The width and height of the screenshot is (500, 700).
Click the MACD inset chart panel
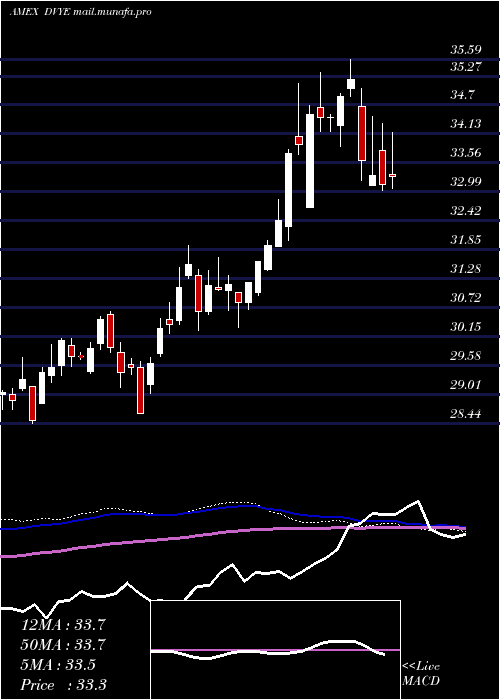pyautogui.click(x=275, y=650)
